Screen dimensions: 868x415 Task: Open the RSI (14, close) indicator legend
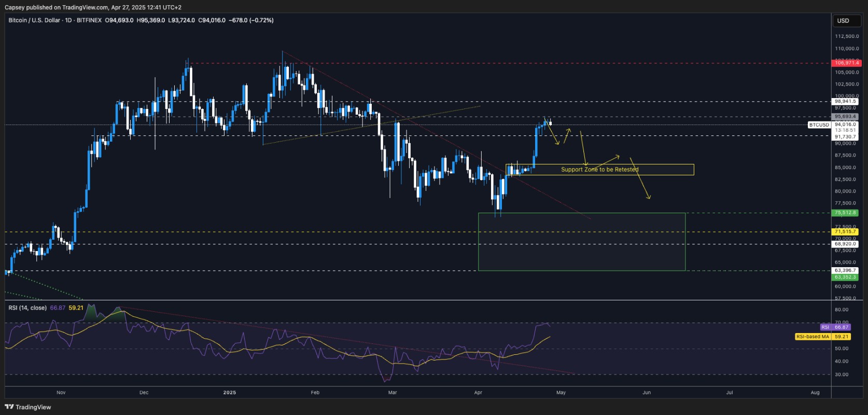[x=27, y=308]
